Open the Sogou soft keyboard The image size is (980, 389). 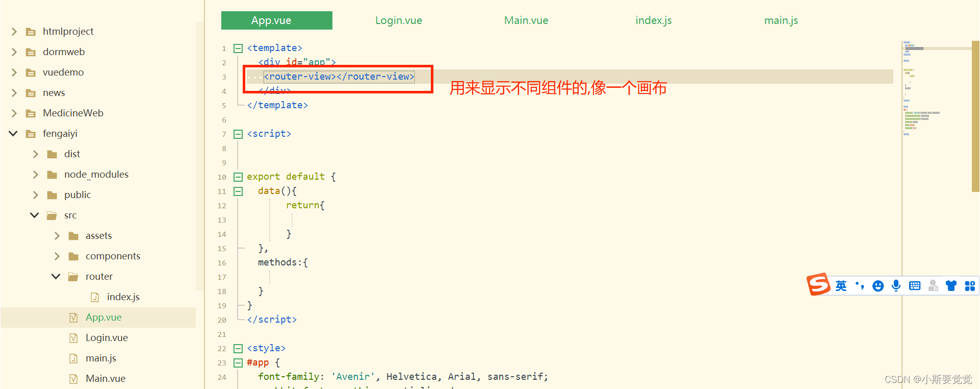(x=915, y=286)
